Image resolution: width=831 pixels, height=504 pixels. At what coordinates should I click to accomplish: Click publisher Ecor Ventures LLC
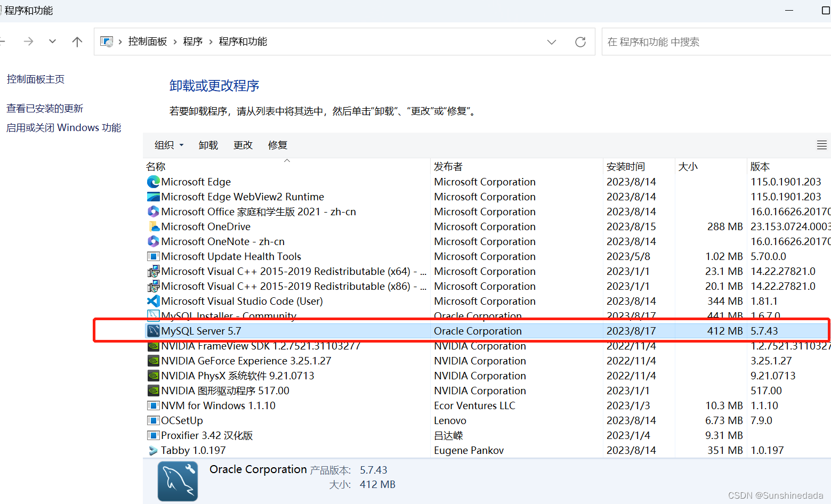pos(474,405)
